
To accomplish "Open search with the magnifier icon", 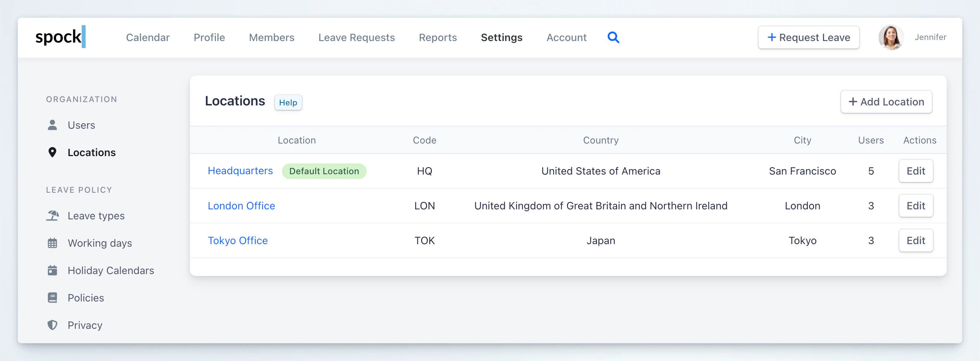I will [x=613, y=37].
